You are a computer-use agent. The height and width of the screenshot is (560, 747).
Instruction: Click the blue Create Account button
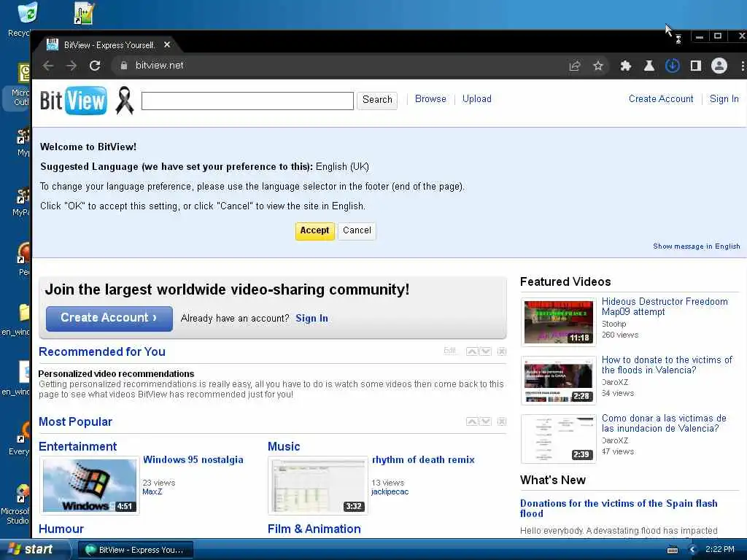(109, 318)
